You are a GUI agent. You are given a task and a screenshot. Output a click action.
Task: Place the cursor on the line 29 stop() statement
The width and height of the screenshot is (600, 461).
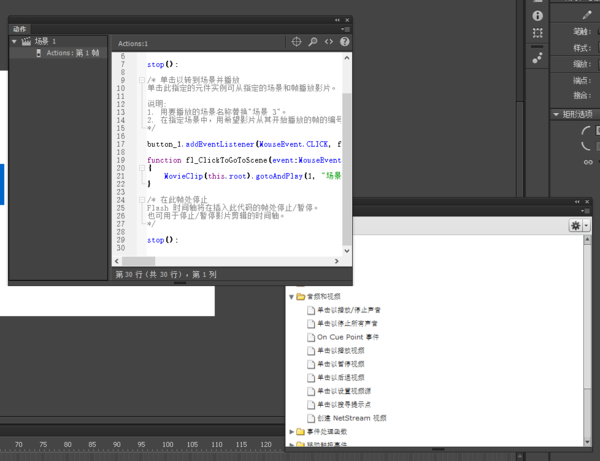[x=163, y=240]
